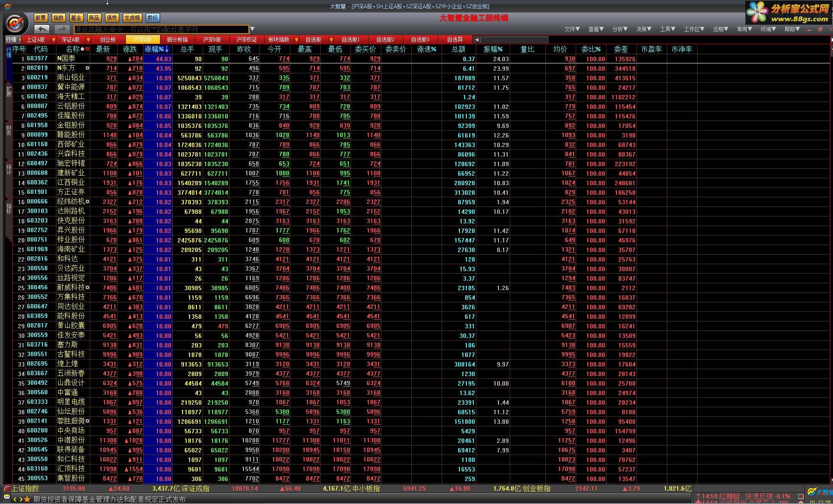
Task: Open the news headline about 期货投资者保障基金
Action: click(x=109, y=500)
